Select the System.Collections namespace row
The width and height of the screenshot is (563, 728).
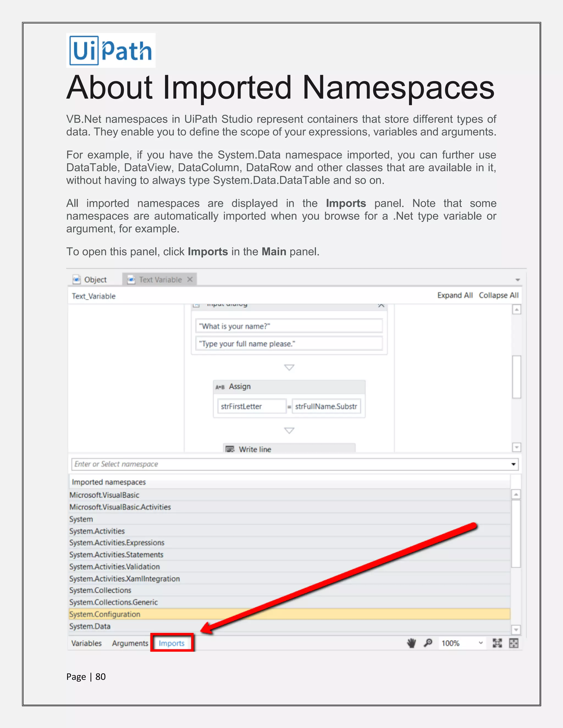[x=289, y=590]
